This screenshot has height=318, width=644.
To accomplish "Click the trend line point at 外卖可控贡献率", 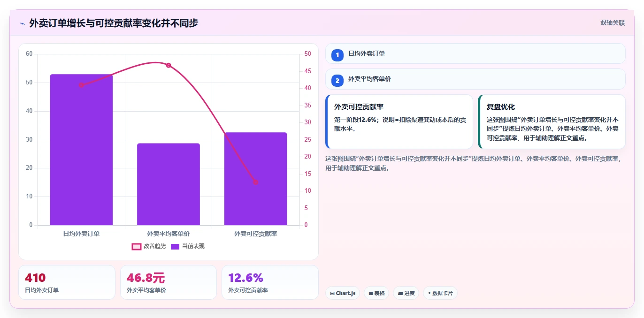I will (255, 182).
